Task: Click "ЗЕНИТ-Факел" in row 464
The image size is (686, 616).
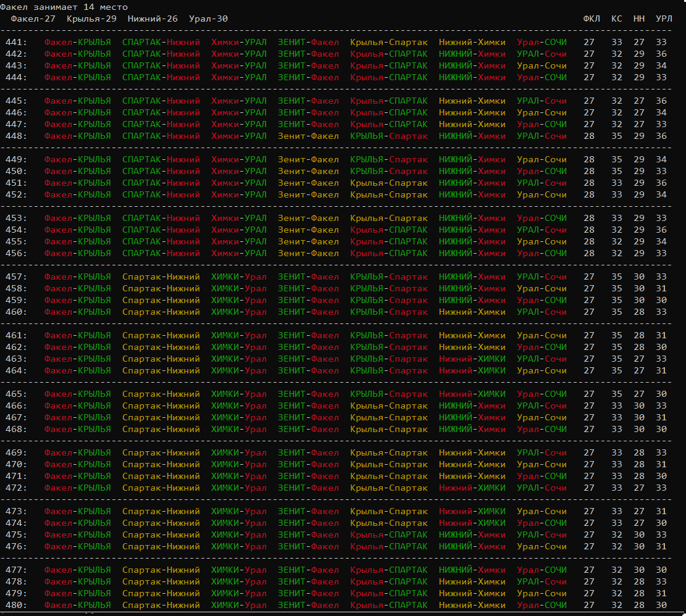Action: point(309,371)
